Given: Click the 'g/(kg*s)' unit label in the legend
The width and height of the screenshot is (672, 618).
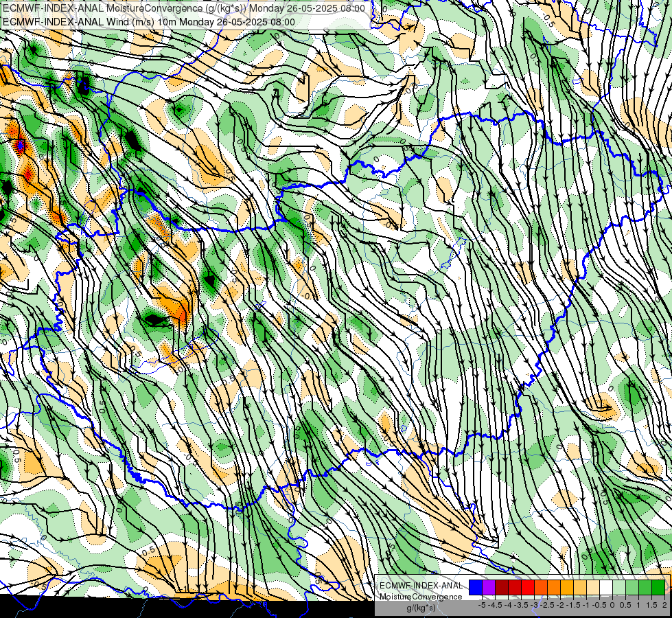Looking at the screenshot, I should [421, 608].
